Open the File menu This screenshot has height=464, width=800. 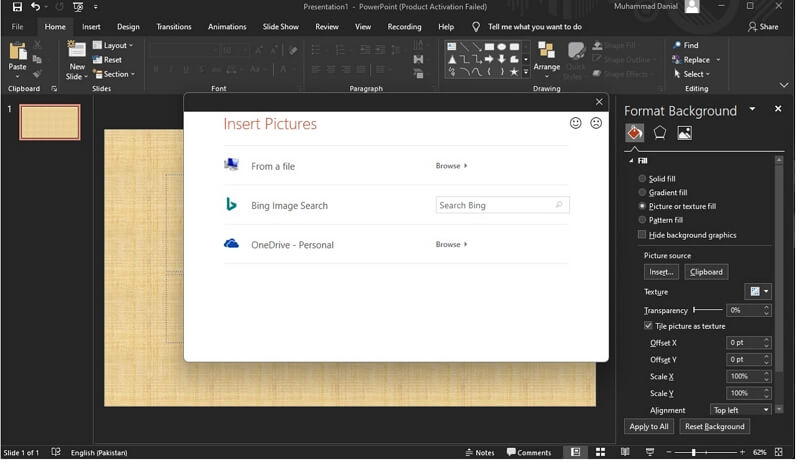click(17, 27)
